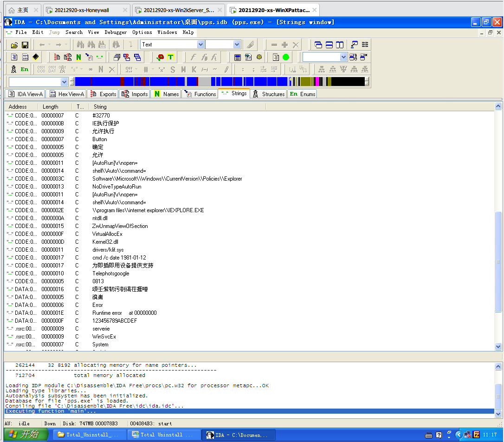
Task: Click the Exports toolbar icon
Action: (x=57, y=57)
